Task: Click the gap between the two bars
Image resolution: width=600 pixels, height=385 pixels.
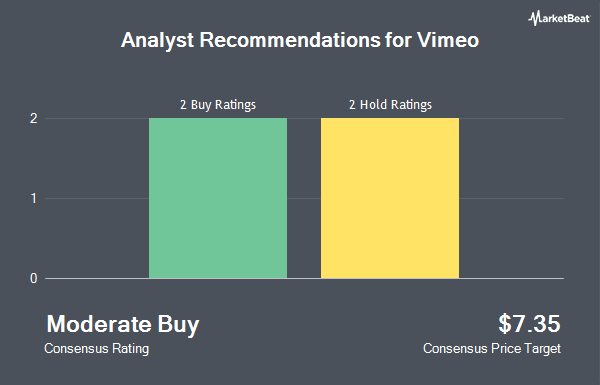Action: tap(304, 198)
